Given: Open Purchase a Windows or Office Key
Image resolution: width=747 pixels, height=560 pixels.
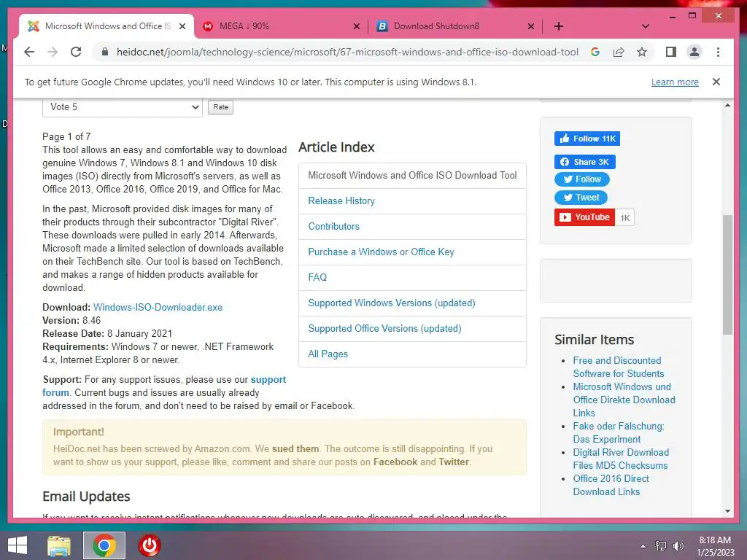Looking at the screenshot, I should (x=381, y=252).
